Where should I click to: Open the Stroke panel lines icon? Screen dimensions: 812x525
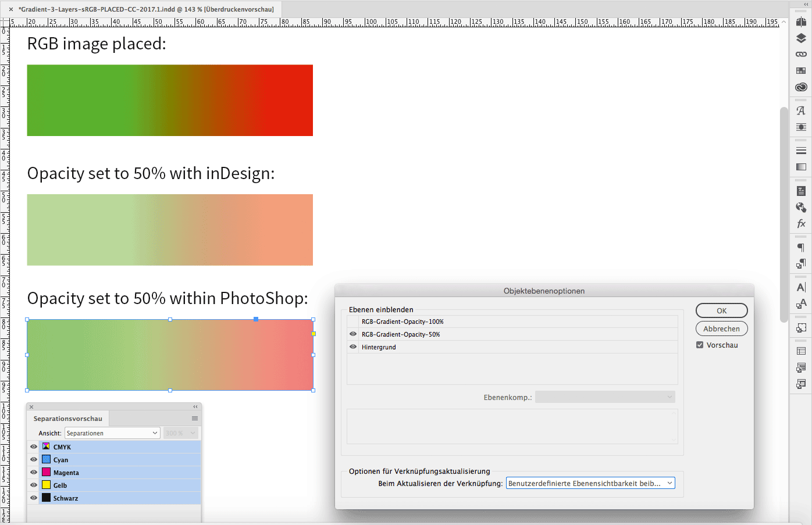801,151
